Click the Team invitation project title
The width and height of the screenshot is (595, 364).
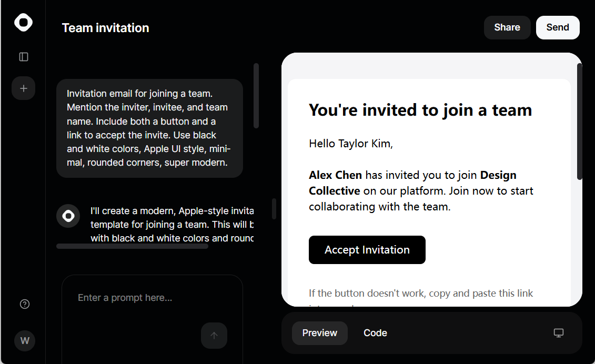106,28
